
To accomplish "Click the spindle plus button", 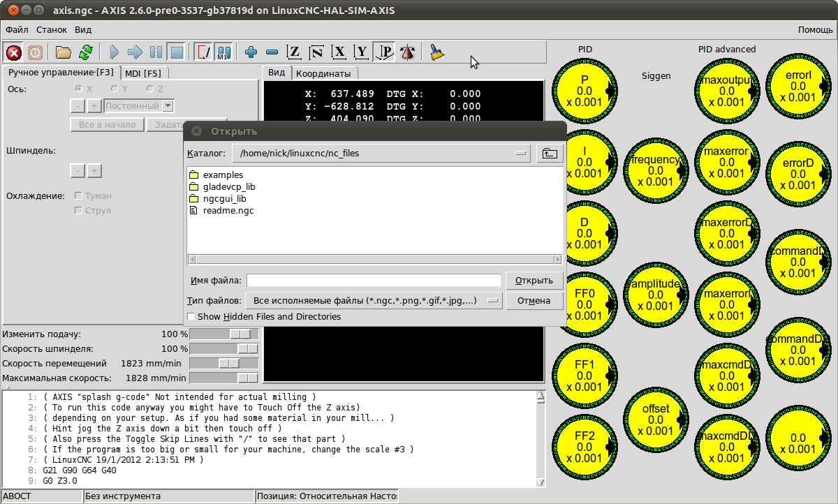I will pyautogui.click(x=95, y=171).
